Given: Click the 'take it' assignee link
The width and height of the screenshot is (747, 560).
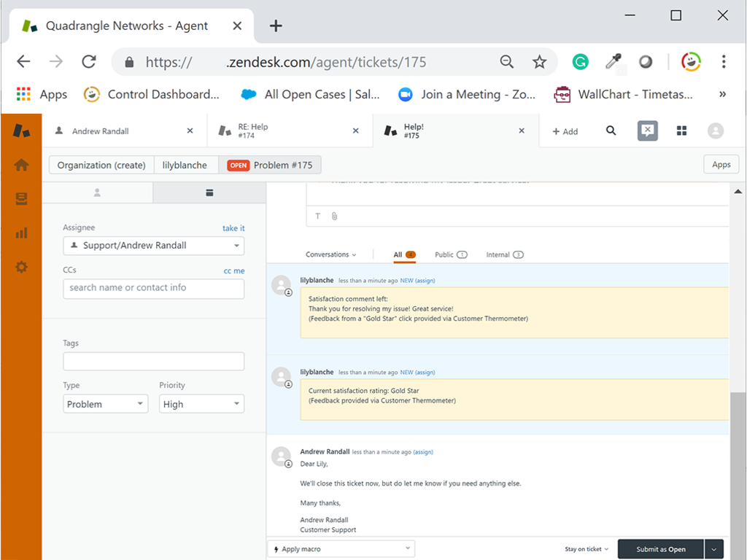Looking at the screenshot, I should tap(233, 228).
